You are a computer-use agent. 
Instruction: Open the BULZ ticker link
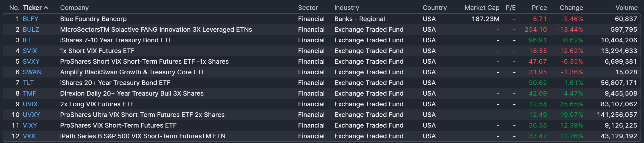pos(31,30)
